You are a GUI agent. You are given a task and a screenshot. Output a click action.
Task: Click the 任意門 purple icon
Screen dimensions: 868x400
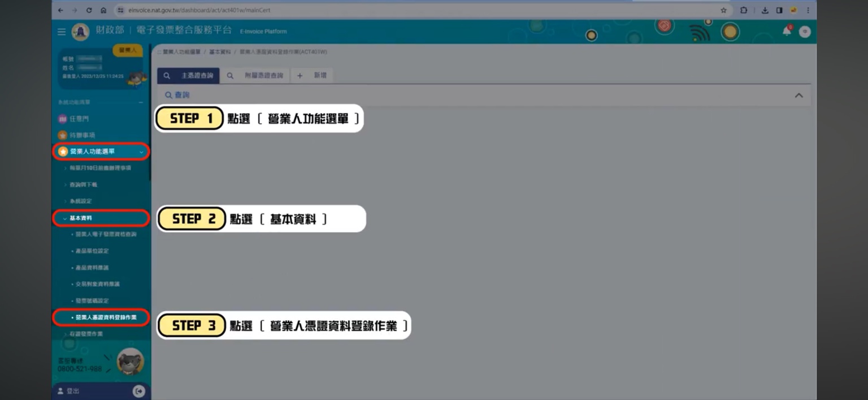[x=63, y=119]
